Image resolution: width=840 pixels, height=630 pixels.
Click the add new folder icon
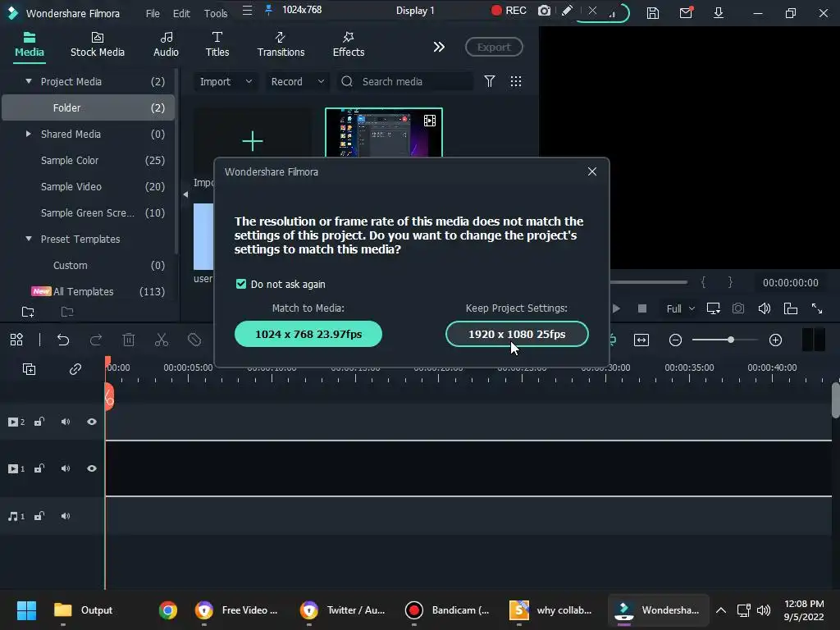[28, 312]
